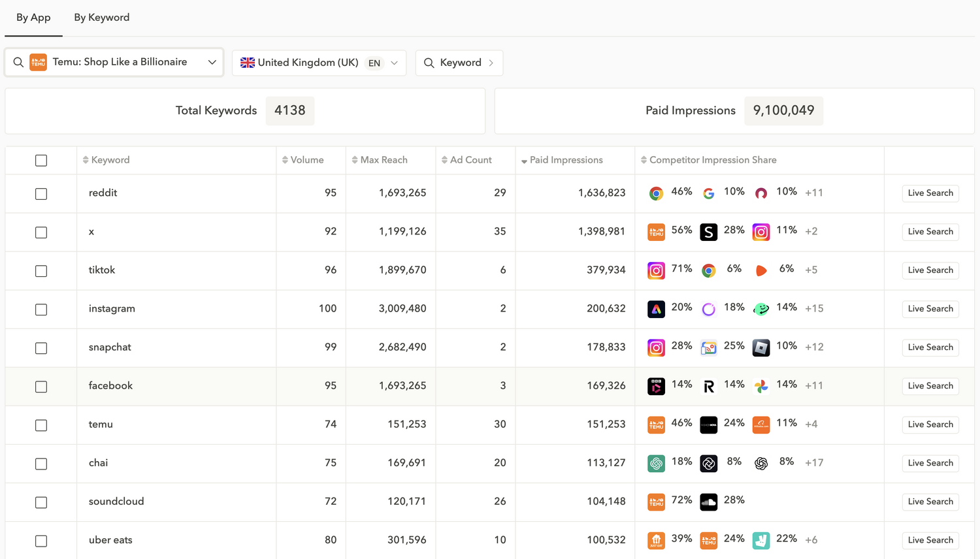Click the ChatGPT green icon in chai row
The width and height of the screenshot is (980, 559).
coord(656,463)
